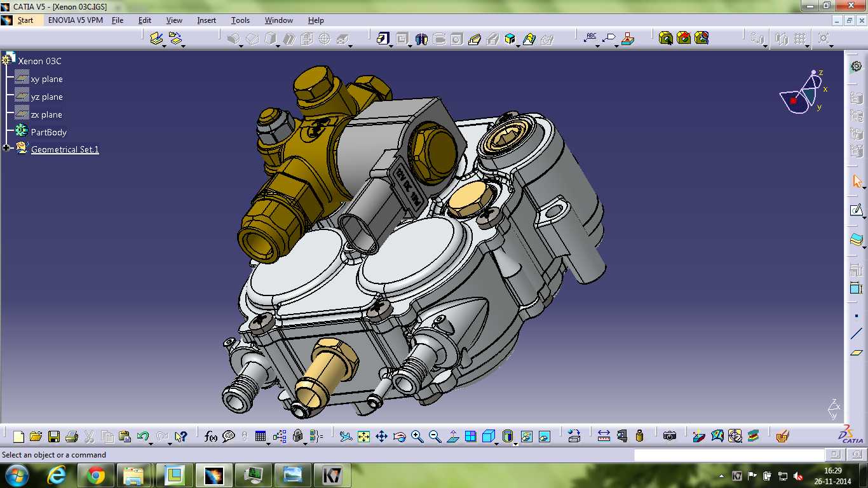Click the 3D compass at top right
The width and height of the screenshot is (868, 488).
coord(804,93)
